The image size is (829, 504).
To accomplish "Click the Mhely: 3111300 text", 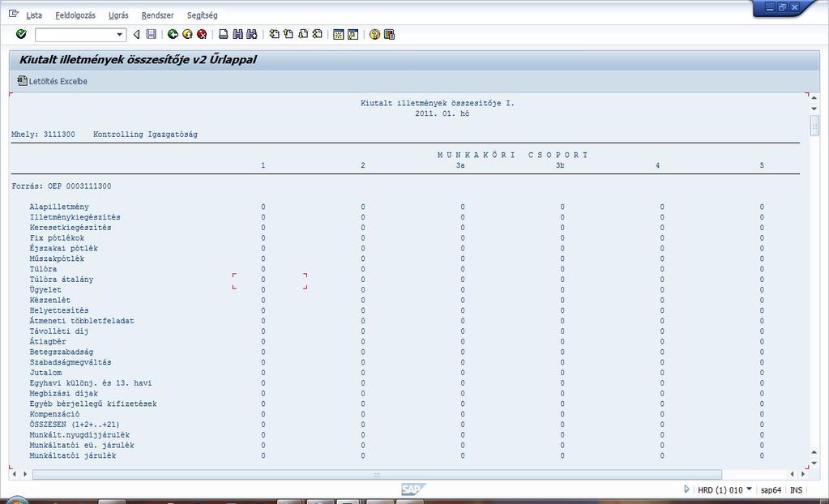I will coord(43,135).
